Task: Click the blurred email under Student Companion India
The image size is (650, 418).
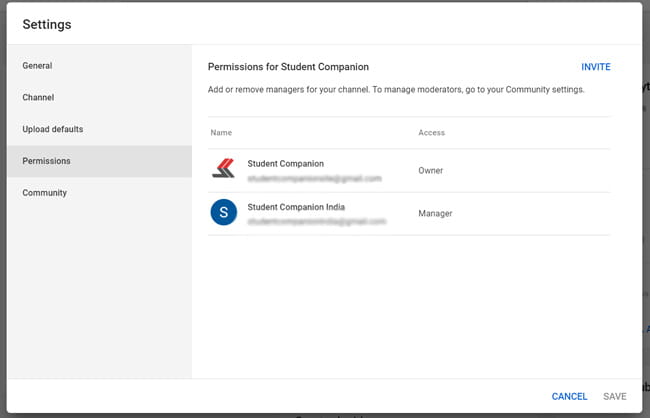Action: pyautogui.click(x=317, y=222)
